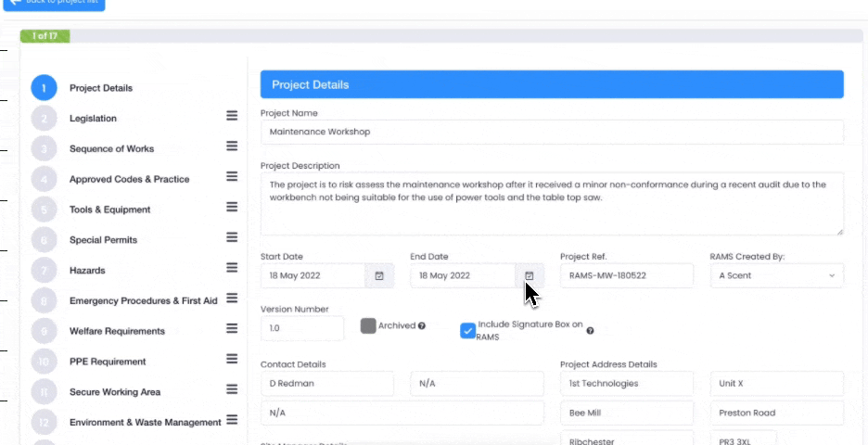Click the PPE Requirement drag handle icon
Screen dimensions: 868x445
(232, 359)
